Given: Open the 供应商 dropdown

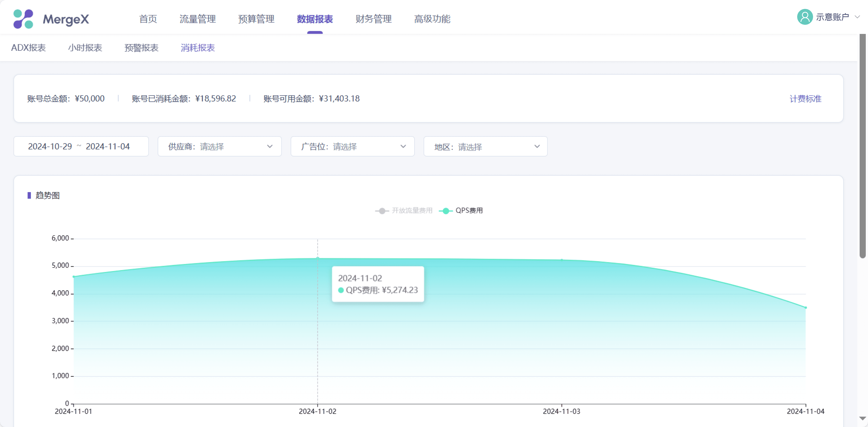Looking at the screenshot, I should tap(219, 147).
